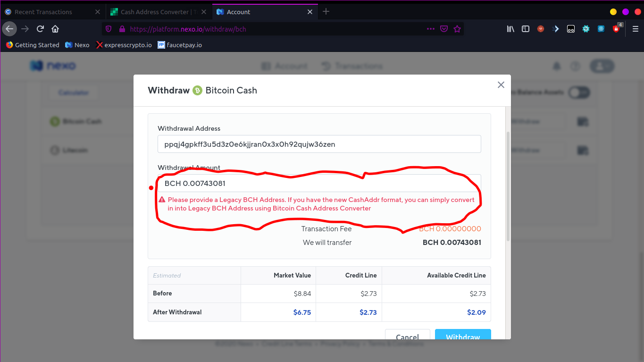
Task: Click the cyan gear extension icon
Action: (x=586, y=29)
